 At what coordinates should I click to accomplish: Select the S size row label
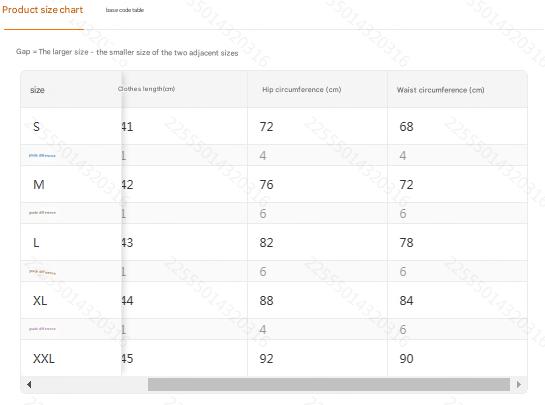click(x=36, y=127)
